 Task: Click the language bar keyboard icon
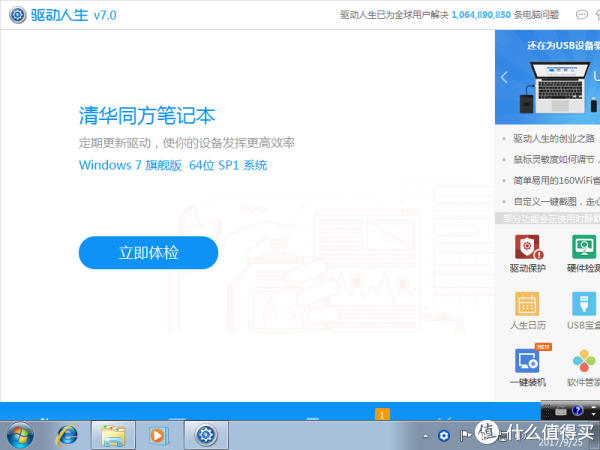(561, 411)
